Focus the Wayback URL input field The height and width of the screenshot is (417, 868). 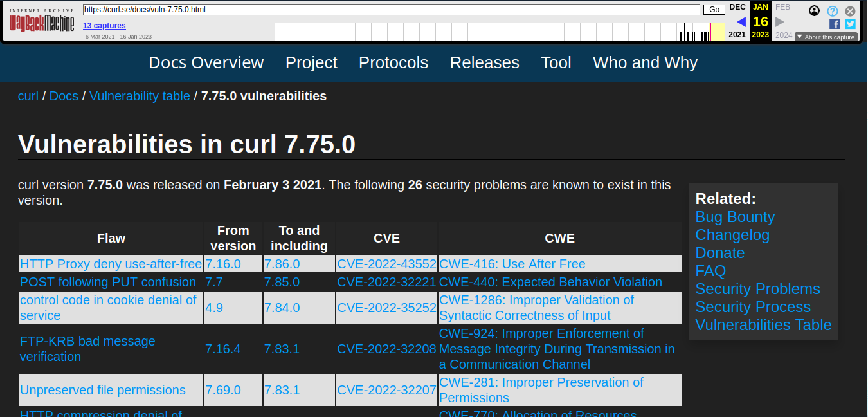coord(391,10)
